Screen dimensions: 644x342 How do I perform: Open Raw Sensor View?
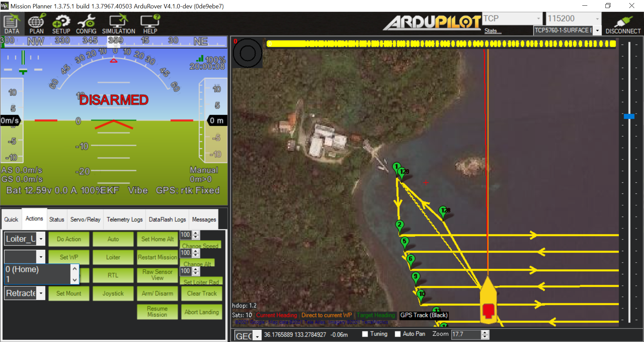click(x=157, y=275)
